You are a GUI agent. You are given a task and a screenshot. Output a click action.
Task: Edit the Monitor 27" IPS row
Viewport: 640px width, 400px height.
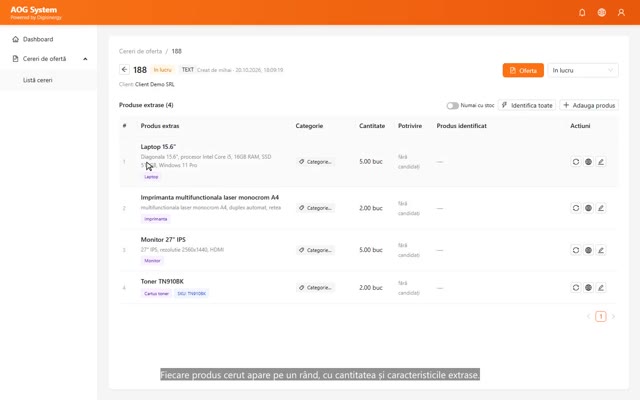click(x=601, y=250)
